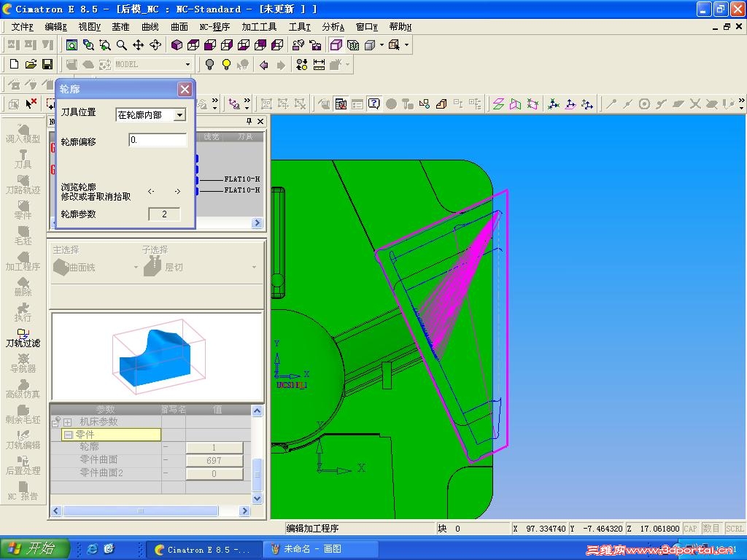
Task: Select the Pan view tool
Action: point(138,44)
